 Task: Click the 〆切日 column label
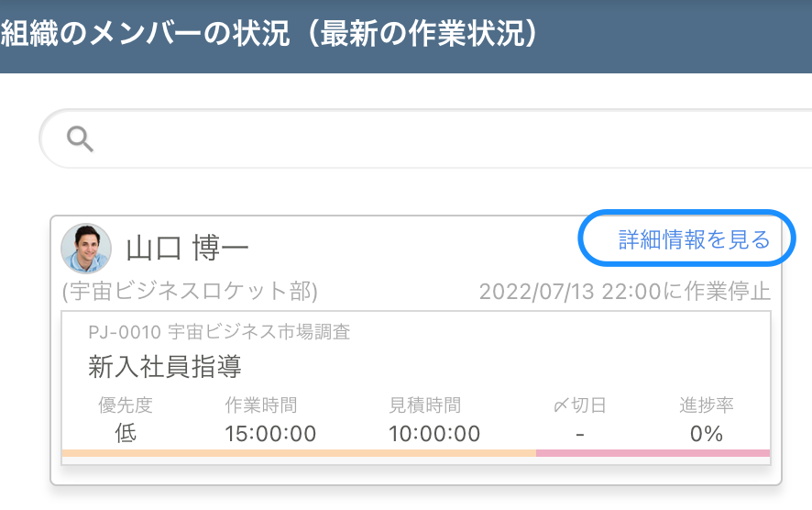tap(580, 405)
